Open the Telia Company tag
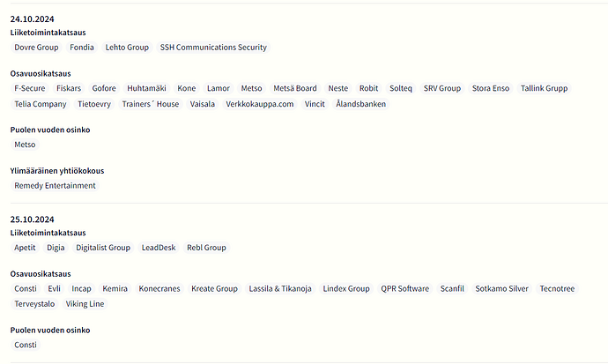Image resolution: width=608 pixels, height=364 pixels. tap(41, 104)
